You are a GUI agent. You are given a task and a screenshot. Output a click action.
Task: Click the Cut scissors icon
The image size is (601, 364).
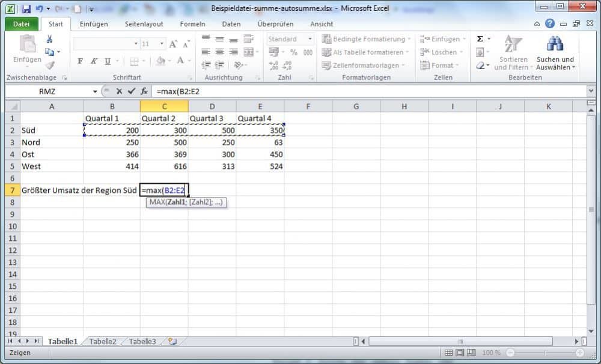click(49, 39)
